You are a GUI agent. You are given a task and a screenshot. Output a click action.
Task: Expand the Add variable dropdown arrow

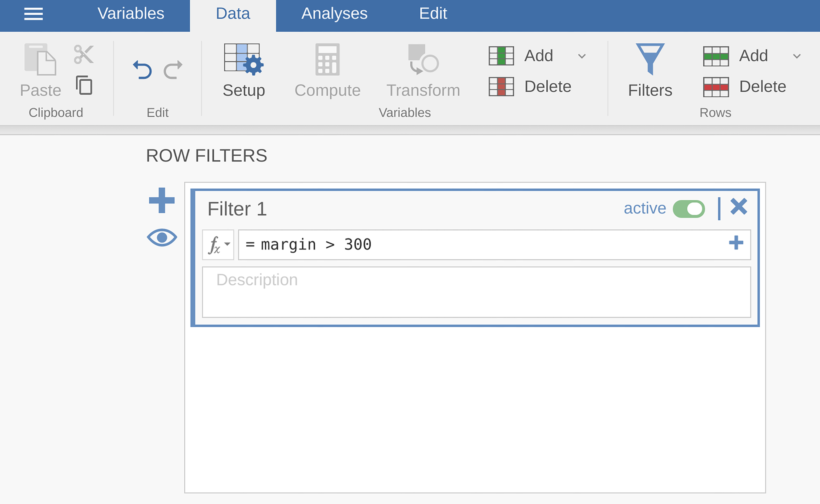[x=582, y=56]
